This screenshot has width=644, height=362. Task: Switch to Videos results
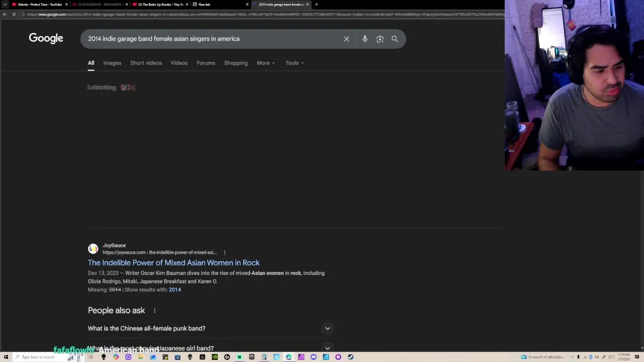click(179, 63)
